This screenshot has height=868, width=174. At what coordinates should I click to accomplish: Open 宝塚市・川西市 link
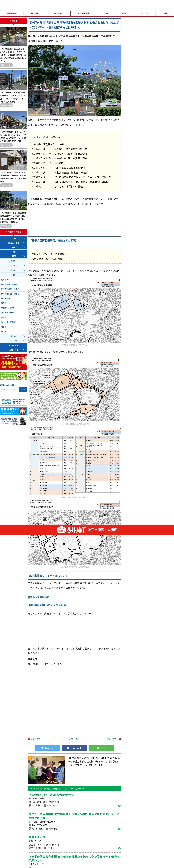pos(7,308)
